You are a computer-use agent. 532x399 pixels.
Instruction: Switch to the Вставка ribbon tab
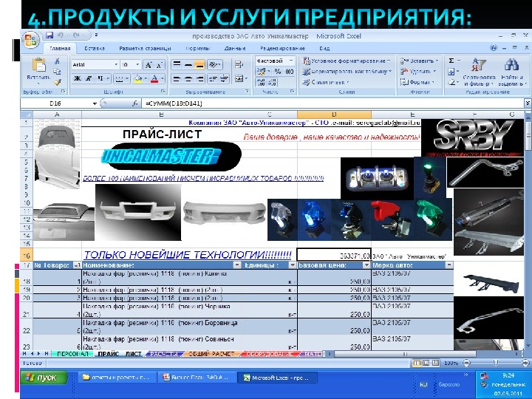point(95,48)
